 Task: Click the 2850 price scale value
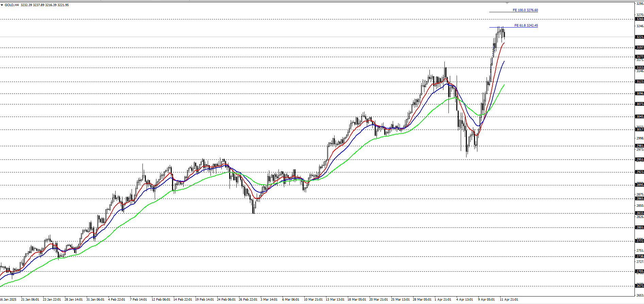pos(640,206)
